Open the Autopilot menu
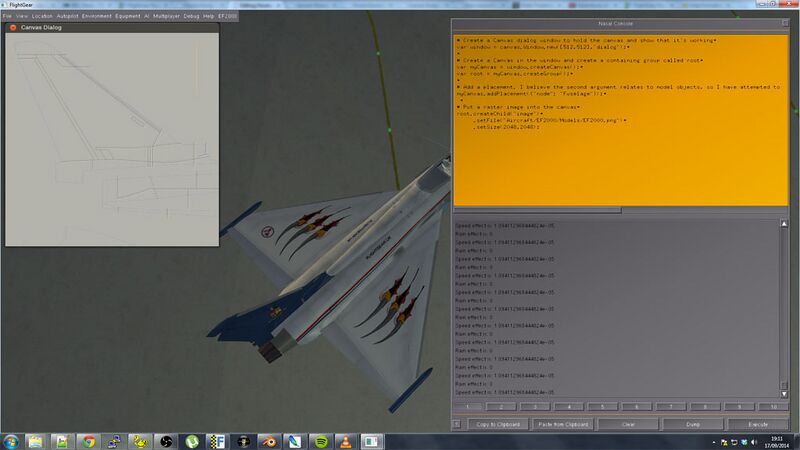Screen dimensions: 800x450 click(x=67, y=16)
